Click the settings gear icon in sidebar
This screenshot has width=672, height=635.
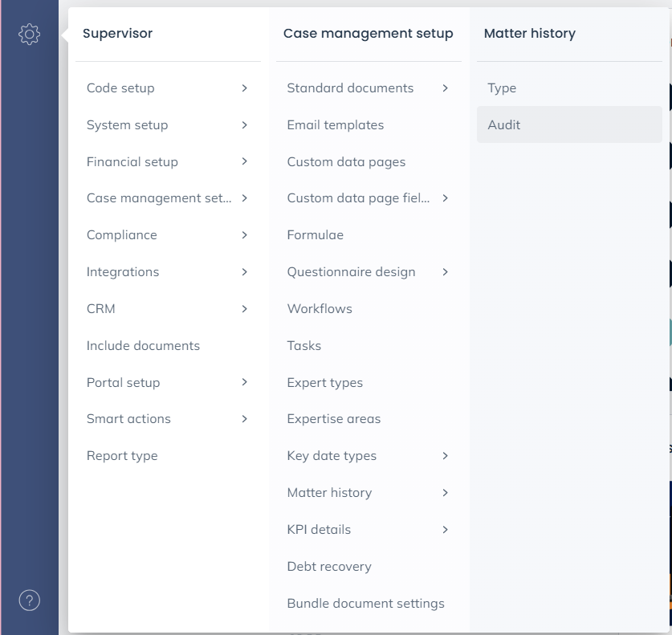click(29, 34)
